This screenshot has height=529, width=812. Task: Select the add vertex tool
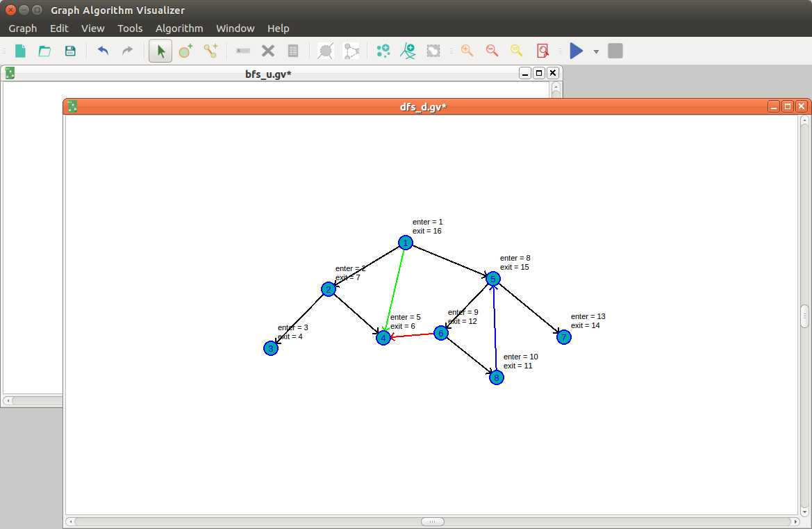point(185,51)
